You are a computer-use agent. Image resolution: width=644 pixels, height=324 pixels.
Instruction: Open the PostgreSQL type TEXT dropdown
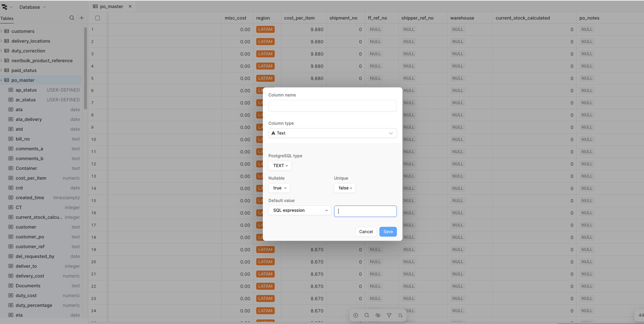280,166
